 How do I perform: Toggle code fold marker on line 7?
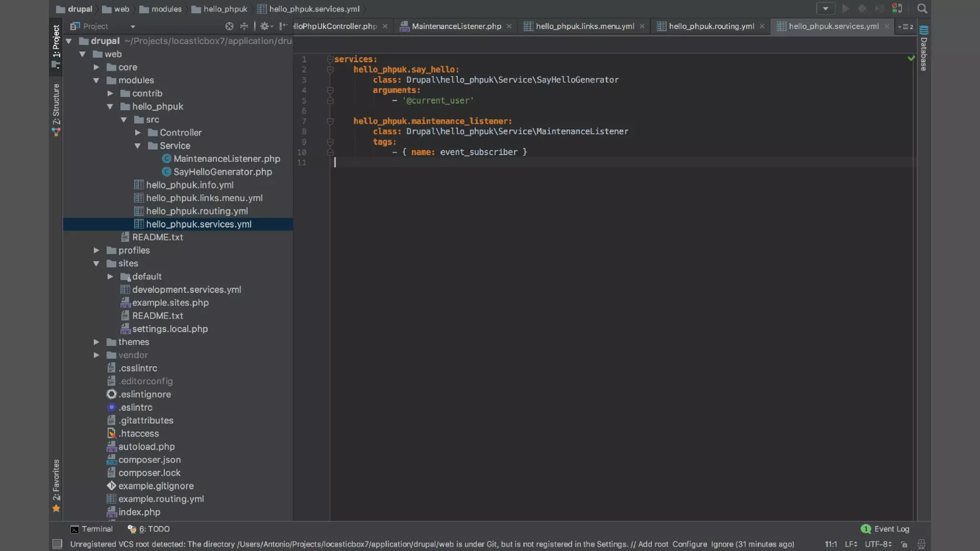[330, 121]
